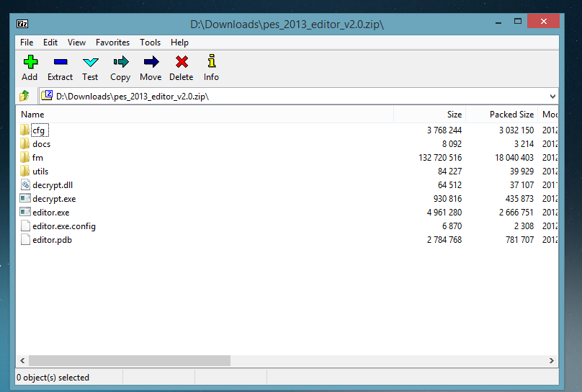Click packed size value 781 707
This screenshot has width=582, height=392.
(519, 240)
